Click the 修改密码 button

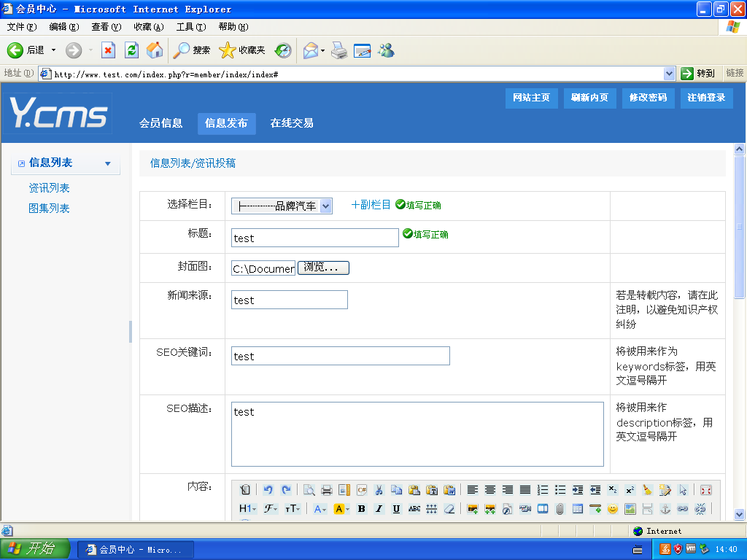pyautogui.click(x=648, y=98)
